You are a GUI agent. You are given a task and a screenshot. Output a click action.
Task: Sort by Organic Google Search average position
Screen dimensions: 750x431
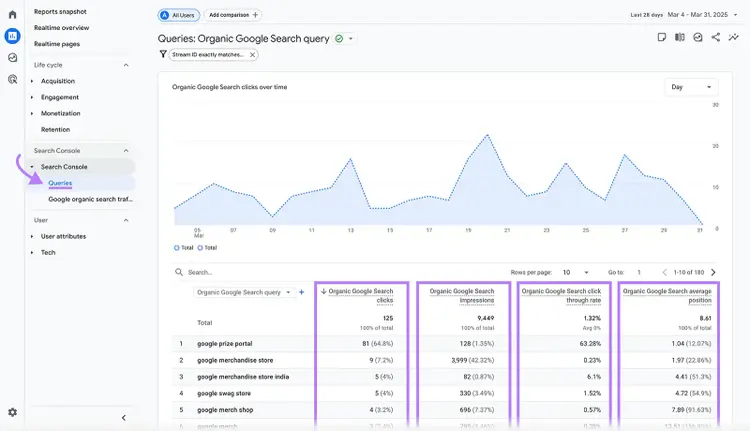point(667,296)
